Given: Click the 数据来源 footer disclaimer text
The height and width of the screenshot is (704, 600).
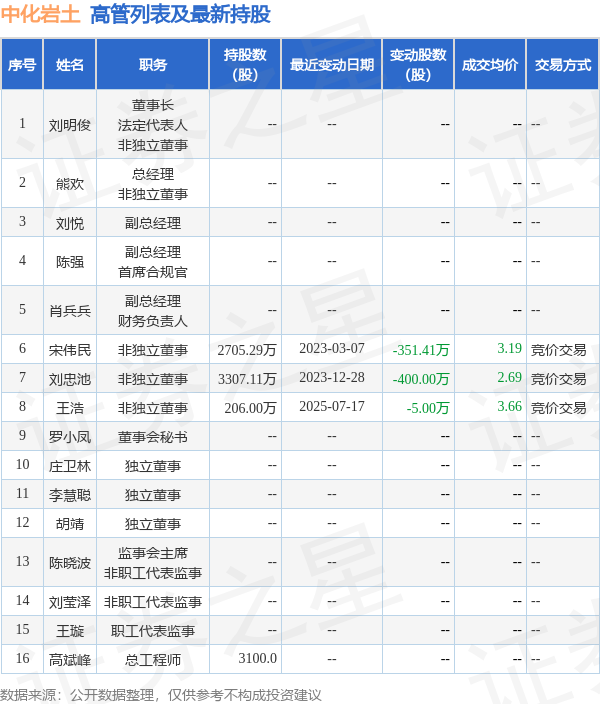Looking at the screenshot, I should click(x=161, y=695).
